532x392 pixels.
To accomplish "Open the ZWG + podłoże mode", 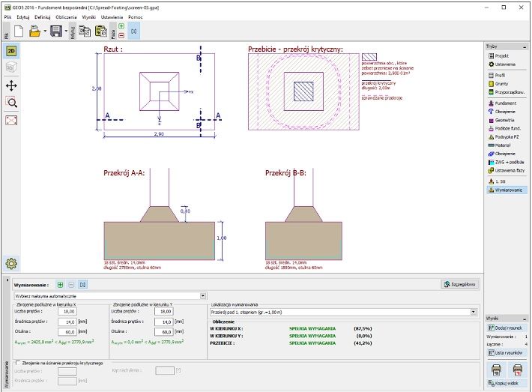I will click(507, 162).
